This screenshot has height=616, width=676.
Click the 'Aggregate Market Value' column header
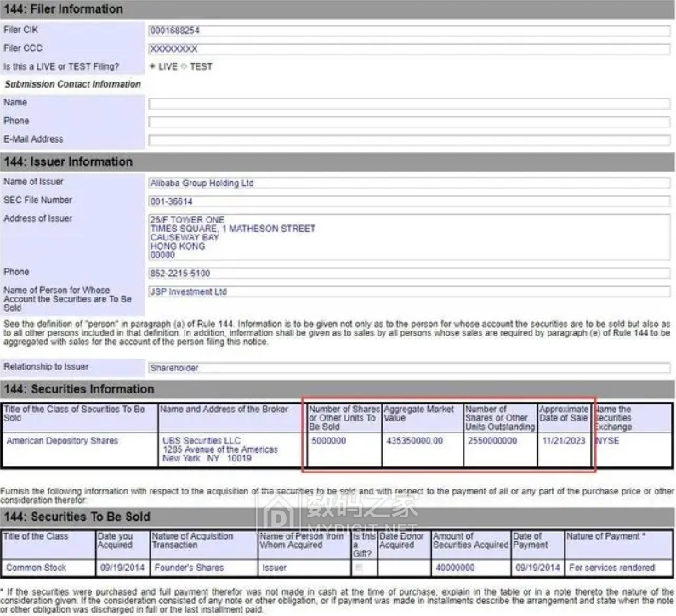click(x=423, y=418)
